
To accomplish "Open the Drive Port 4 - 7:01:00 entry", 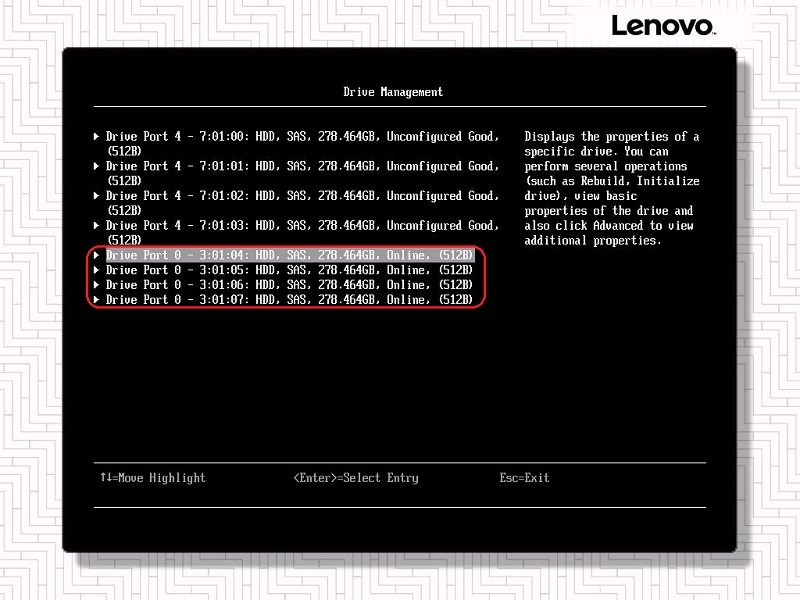I will point(300,137).
